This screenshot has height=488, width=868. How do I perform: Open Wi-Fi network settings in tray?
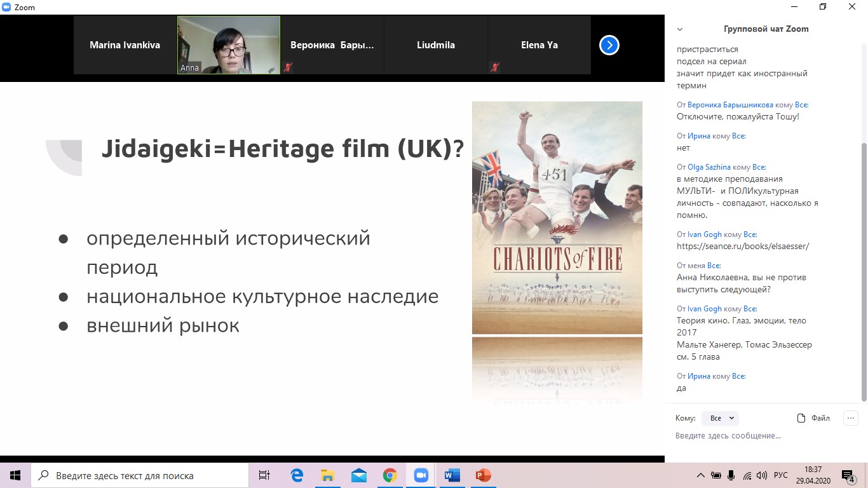point(747,475)
